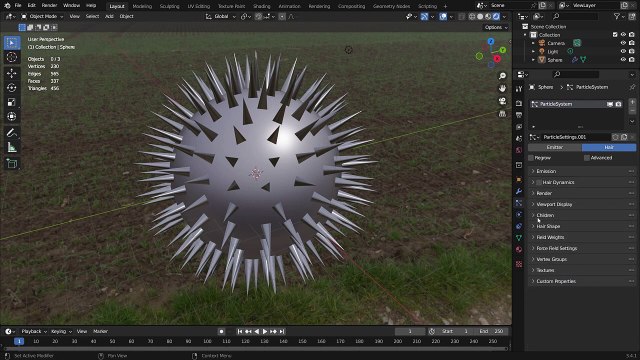Open the Material properties tab icon
This screenshot has height=360, width=640.
519,249
